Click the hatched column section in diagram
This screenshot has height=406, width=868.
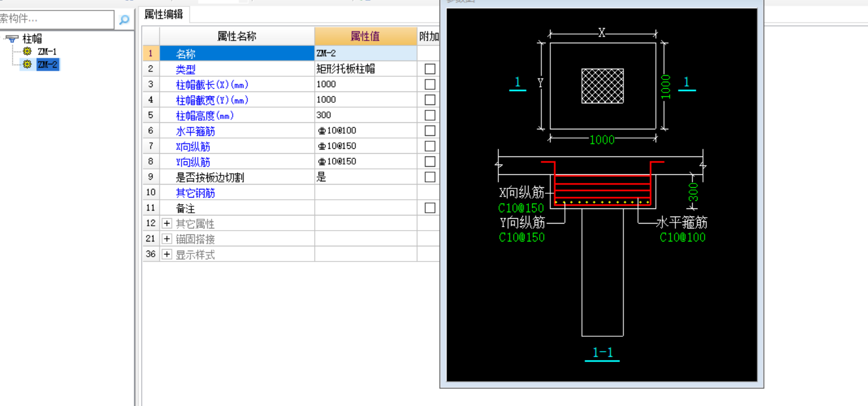click(x=603, y=86)
